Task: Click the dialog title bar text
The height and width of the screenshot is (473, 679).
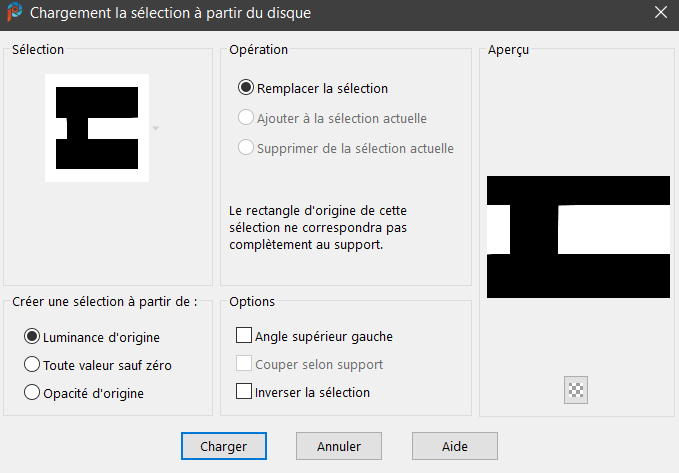Action: click(170, 13)
